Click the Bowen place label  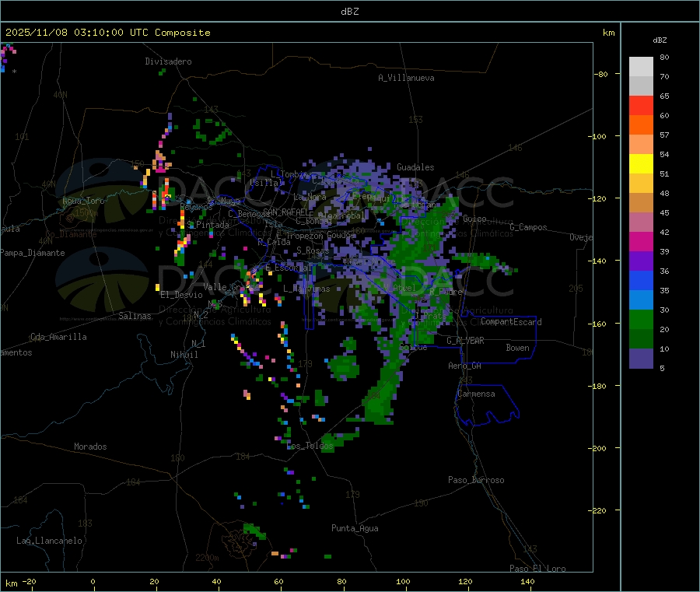[517, 348]
